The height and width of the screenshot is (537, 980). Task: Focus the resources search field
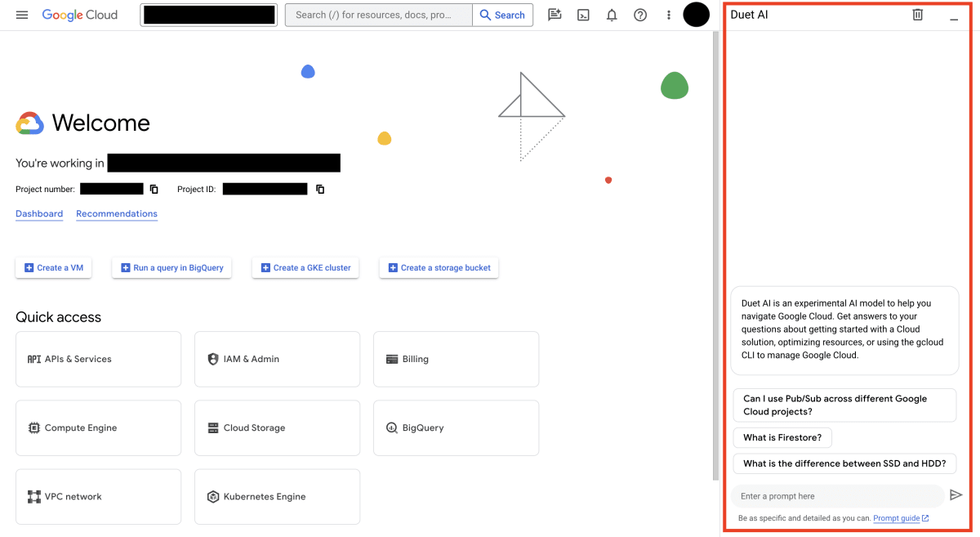379,15
